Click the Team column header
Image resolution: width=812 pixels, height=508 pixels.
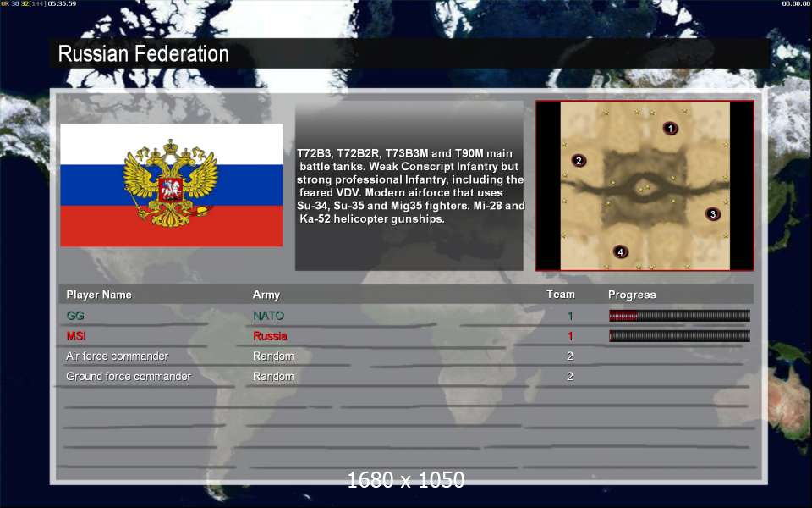[560, 294]
